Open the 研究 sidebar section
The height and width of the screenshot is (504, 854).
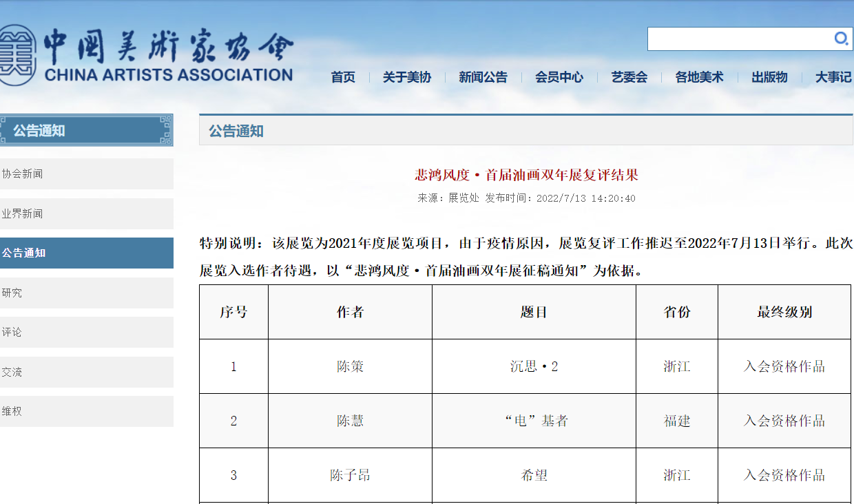click(x=86, y=293)
